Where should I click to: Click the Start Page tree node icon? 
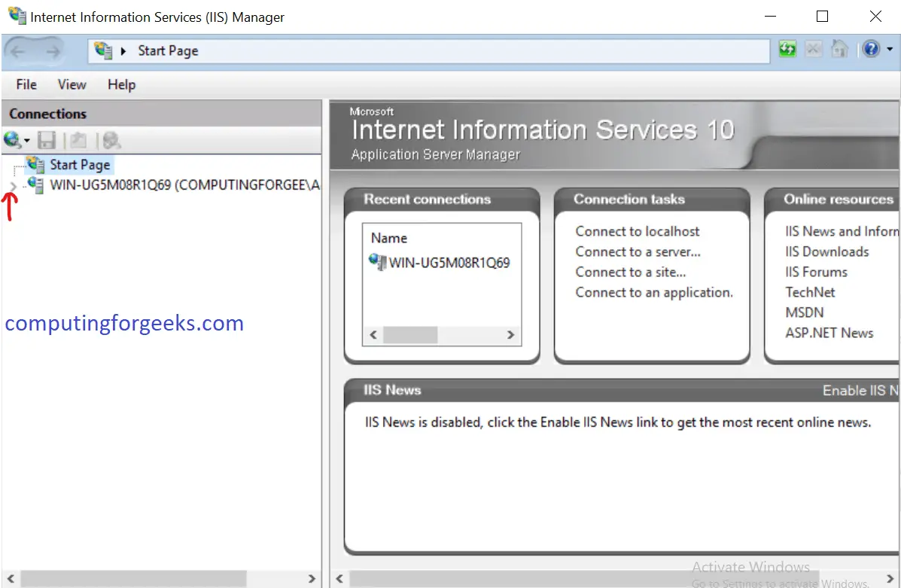pyautogui.click(x=35, y=164)
